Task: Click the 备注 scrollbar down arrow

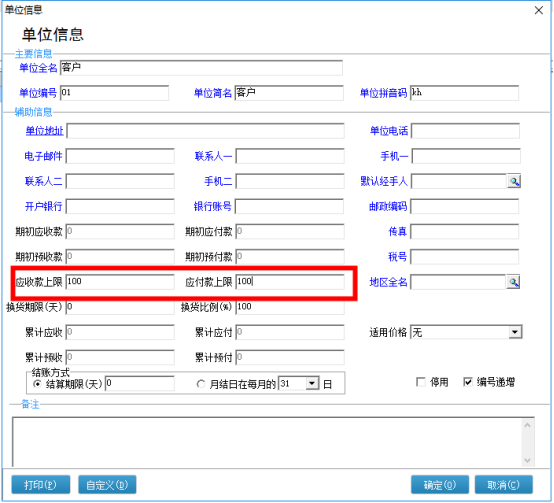Action: click(528, 460)
